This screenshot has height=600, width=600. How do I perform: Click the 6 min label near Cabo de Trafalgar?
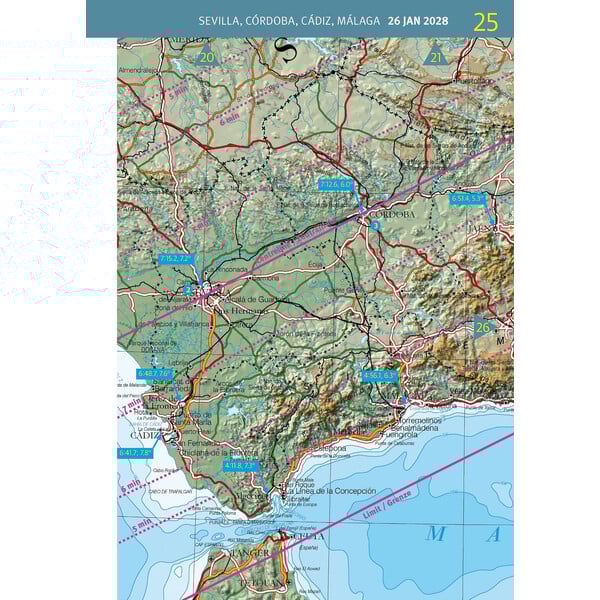tap(131, 486)
